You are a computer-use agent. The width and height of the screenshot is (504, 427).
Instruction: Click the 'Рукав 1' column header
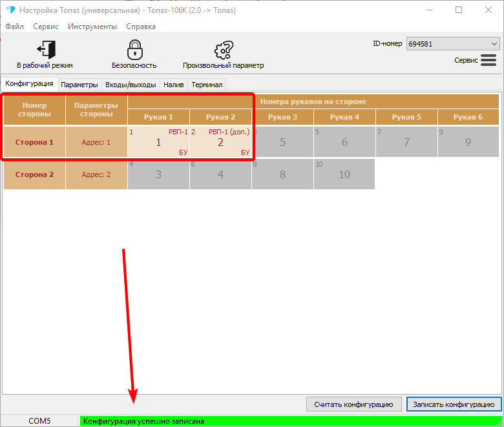[x=158, y=117]
